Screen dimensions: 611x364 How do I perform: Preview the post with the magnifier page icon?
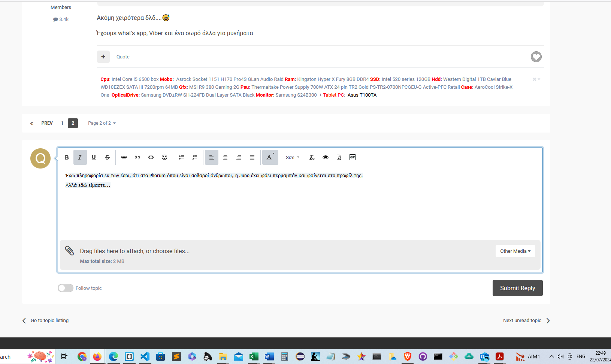(339, 157)
